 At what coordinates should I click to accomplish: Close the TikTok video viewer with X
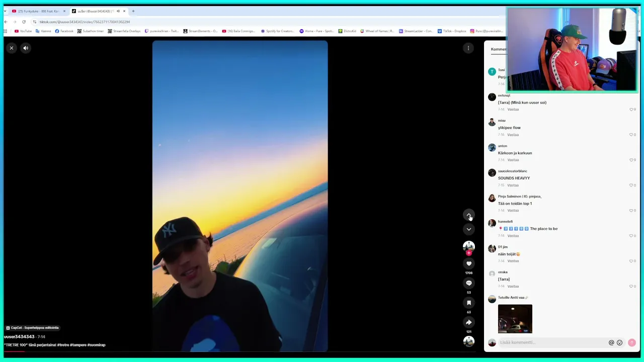pos(12,48)
